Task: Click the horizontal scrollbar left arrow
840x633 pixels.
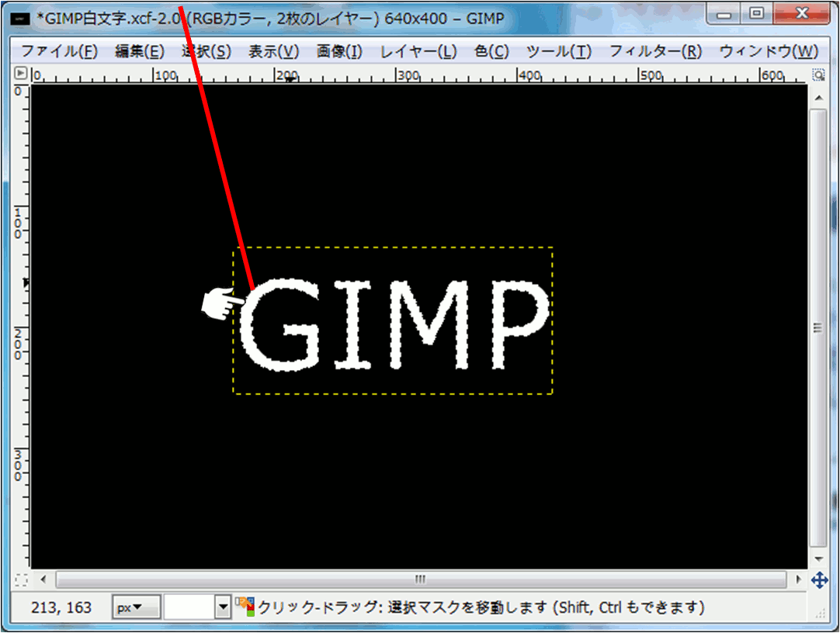Action: [x=43, y=579]
